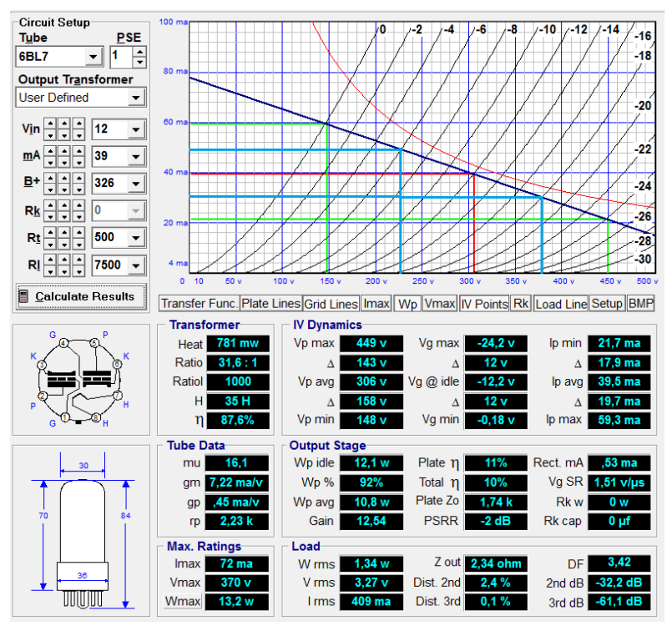This screenshot has width=672, height=626.
Task: Click the Calculate Results button
Action: (x=80, y=296)
